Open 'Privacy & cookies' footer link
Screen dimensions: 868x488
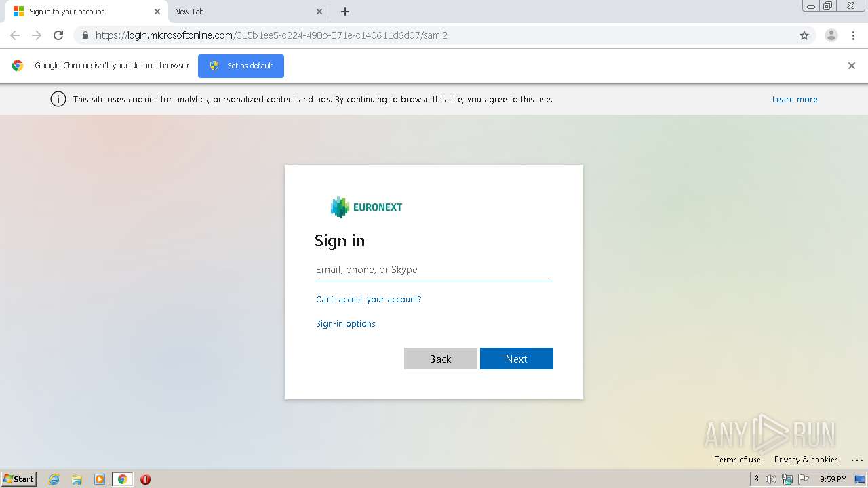click(806, 460)
